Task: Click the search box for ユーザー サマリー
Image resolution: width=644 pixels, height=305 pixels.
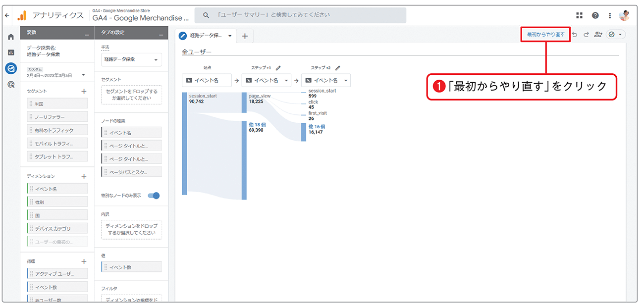Action: coord(300,15)
